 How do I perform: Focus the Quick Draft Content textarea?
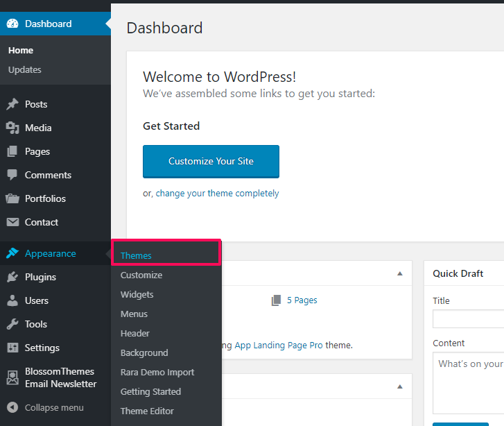(x=469, y=383)
